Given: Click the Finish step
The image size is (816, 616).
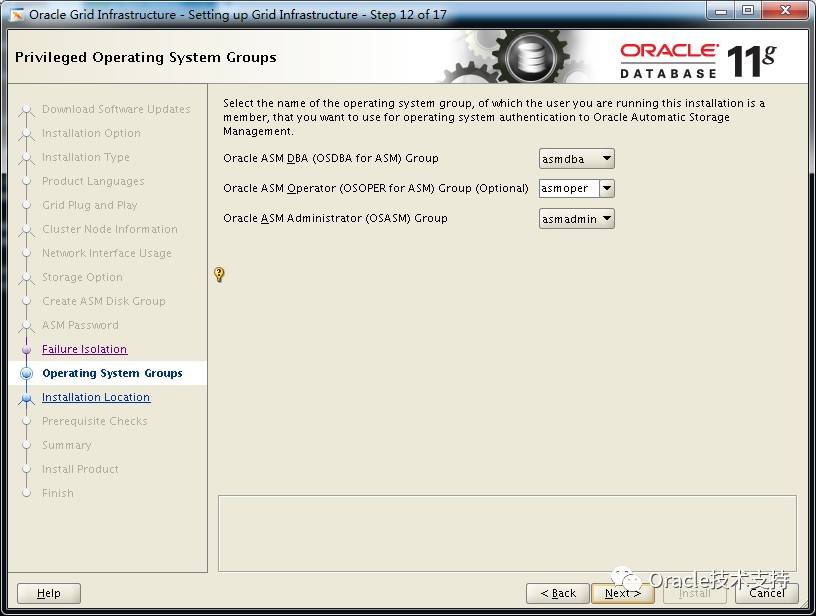Looking at the screenshot, I should pyautogui.click(x=58, y=493).
